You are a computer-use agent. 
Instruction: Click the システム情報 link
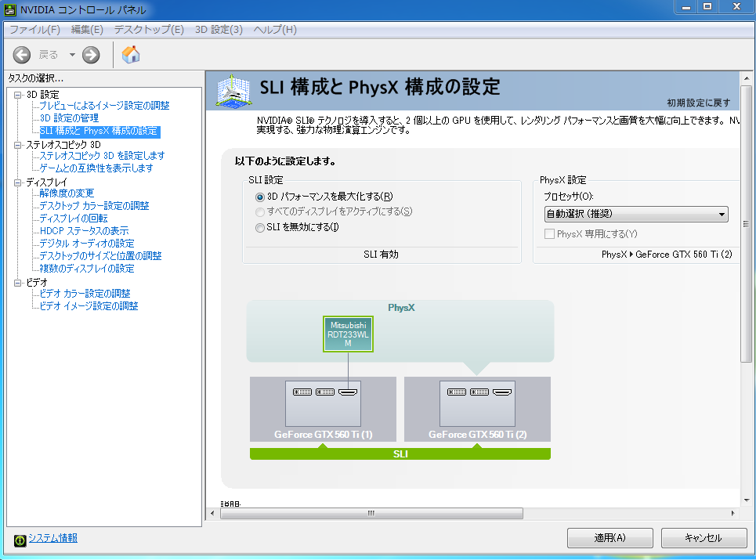pos(53,538)
